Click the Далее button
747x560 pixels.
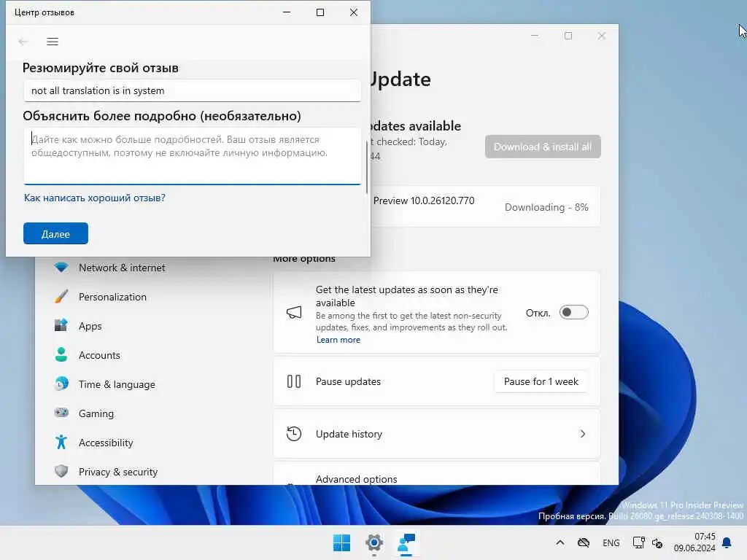click(55, 233)
